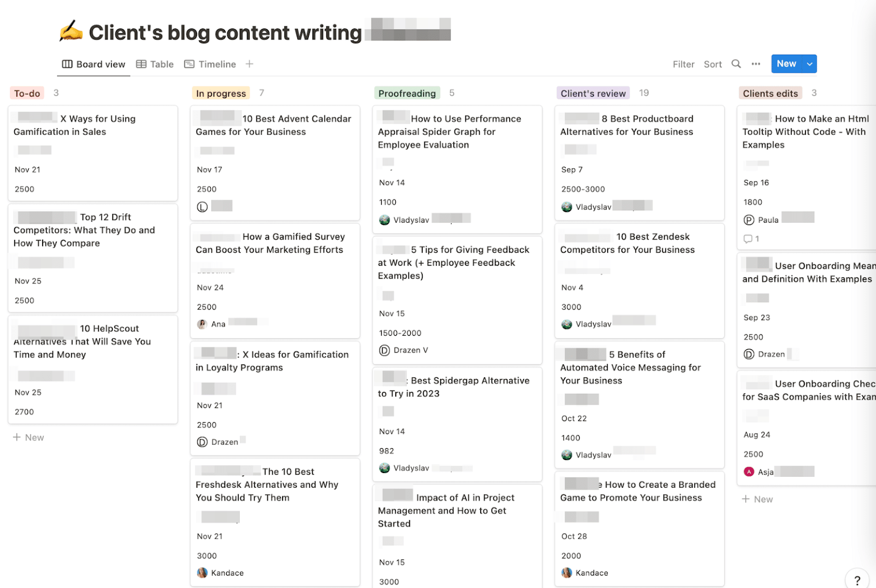Click the writing hand page emoji icon

click(x=71, y=32)
